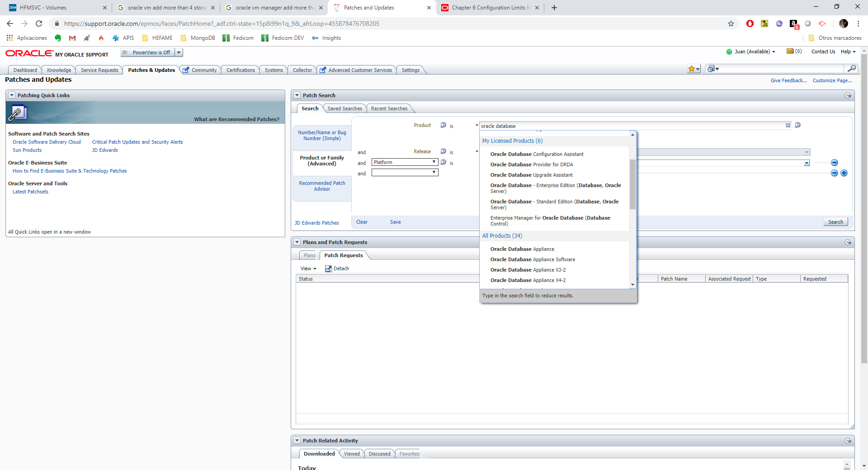Open the Latest Patchsets link

point(30,191)
